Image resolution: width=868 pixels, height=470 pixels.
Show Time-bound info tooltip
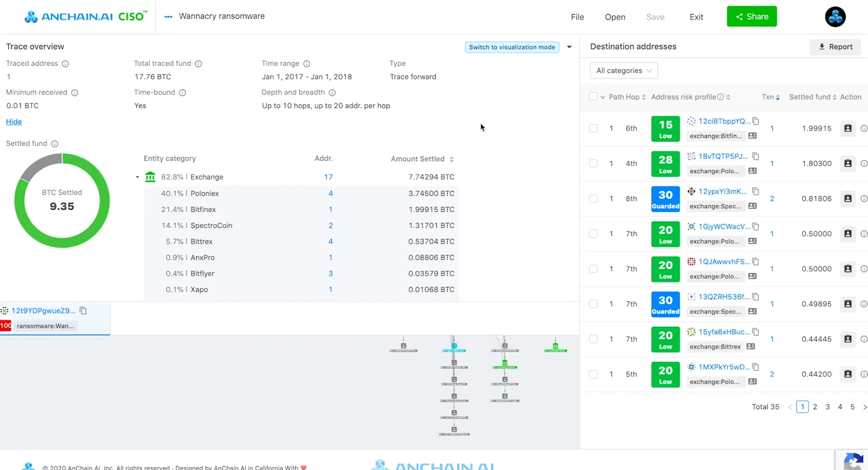click(x=182, y=93)
